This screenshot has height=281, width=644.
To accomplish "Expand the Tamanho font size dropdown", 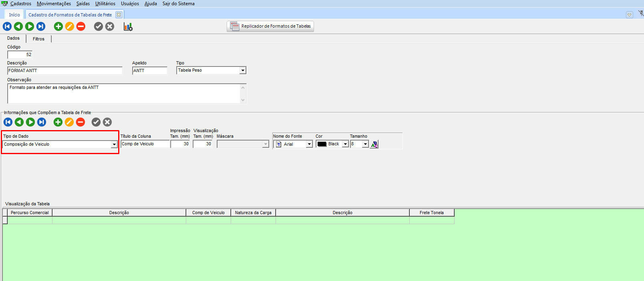I will pos(365,144).
